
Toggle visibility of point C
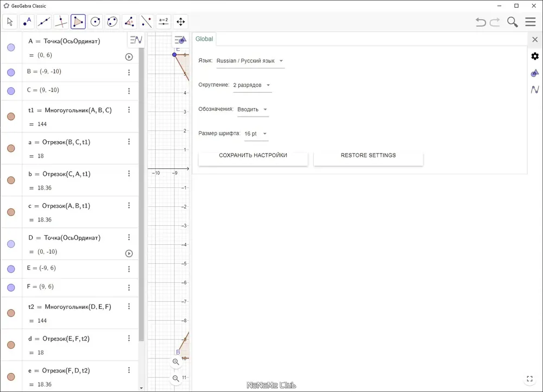click(11, 91)
